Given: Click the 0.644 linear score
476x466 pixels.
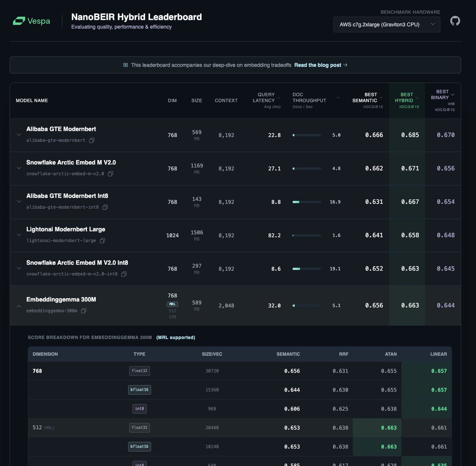Looking at the screenshot, I should pyautogui.click(x=439, y=409).
